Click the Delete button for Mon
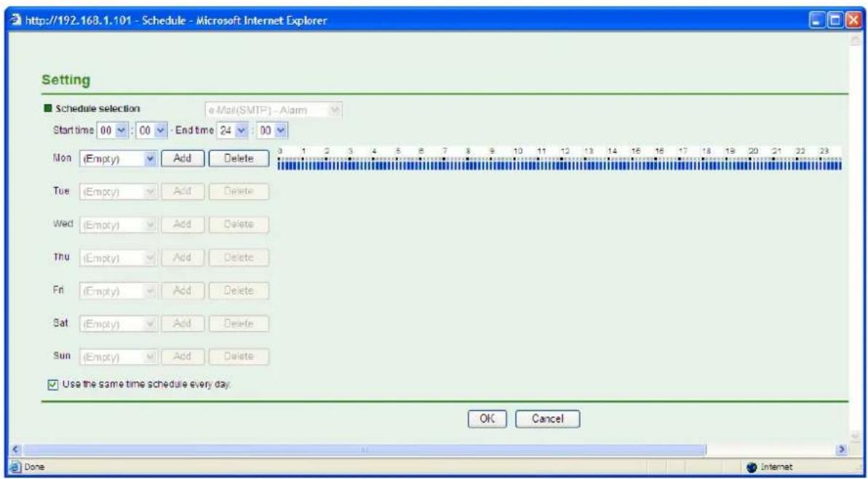 pyautogui.click(x=239, y=158)
